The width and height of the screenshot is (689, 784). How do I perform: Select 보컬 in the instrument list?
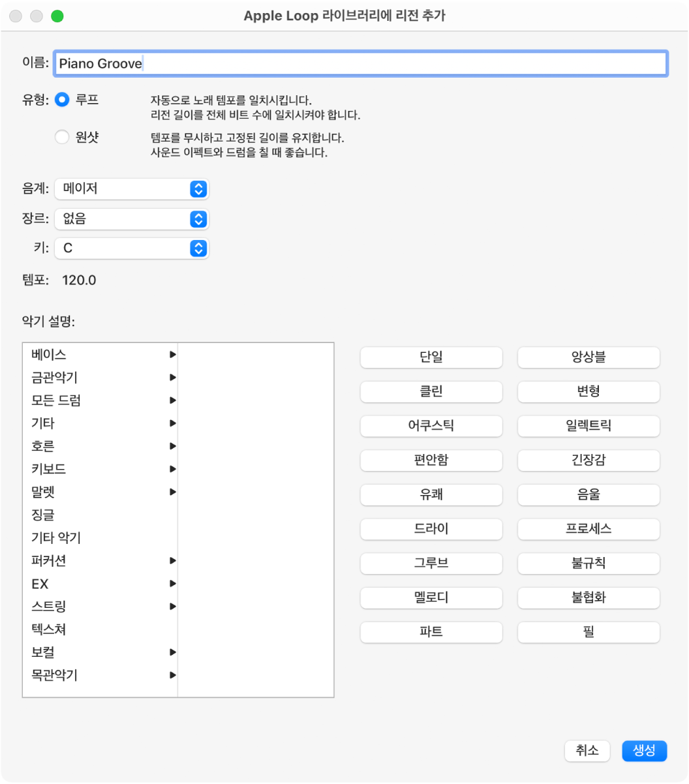point(100,652)
